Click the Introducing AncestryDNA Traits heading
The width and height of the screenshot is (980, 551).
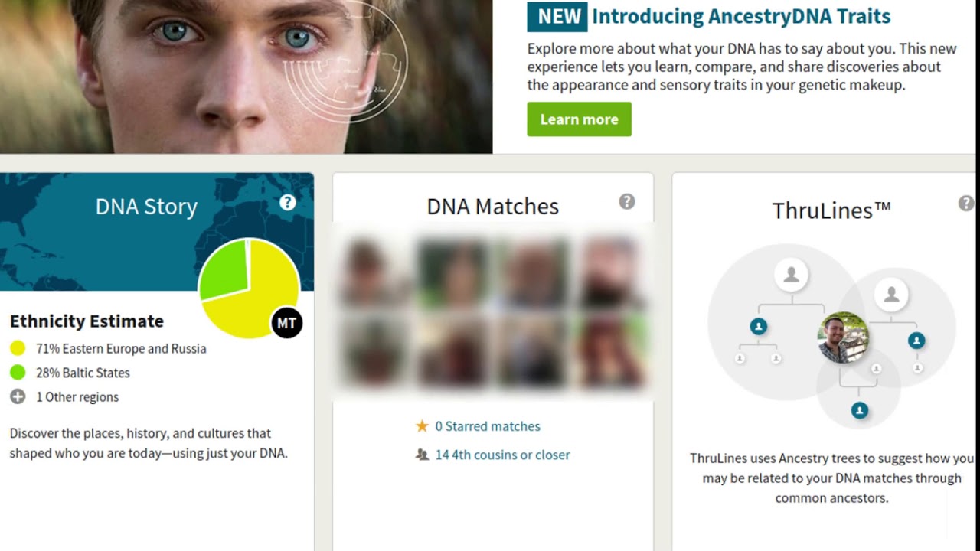(741, 16)
